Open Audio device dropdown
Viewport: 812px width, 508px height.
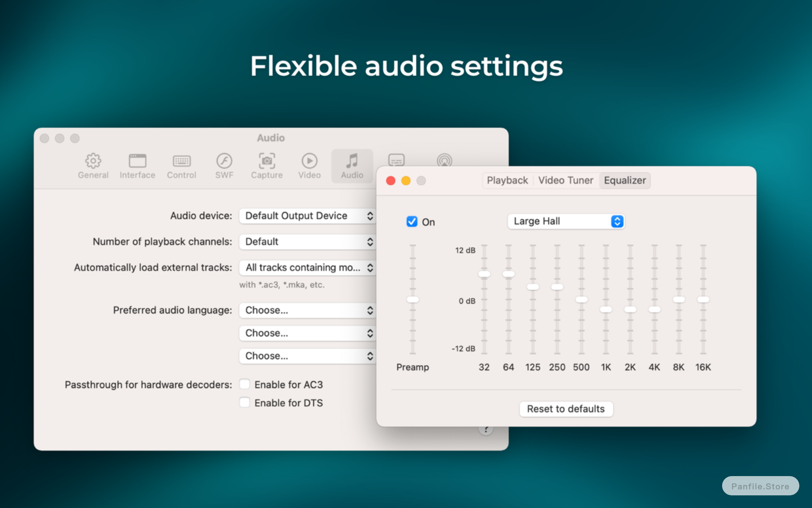pyautogui.click(x=307, y=216)
